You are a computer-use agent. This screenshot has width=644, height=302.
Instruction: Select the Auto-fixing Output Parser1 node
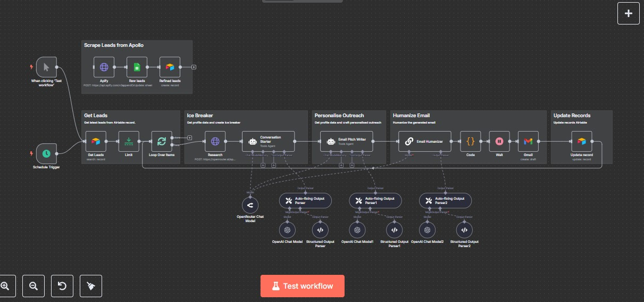[375, 201]
